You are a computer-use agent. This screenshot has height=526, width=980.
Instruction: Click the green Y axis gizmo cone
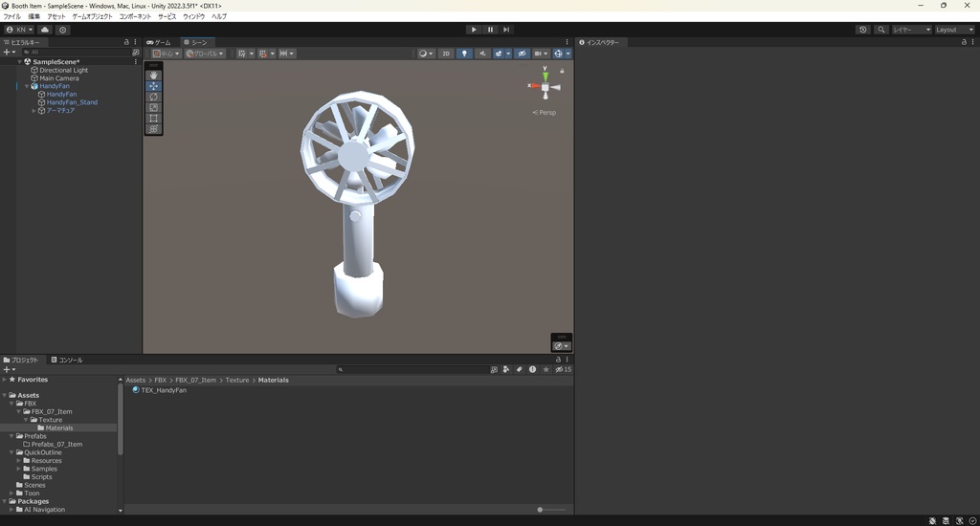[545, 77]
